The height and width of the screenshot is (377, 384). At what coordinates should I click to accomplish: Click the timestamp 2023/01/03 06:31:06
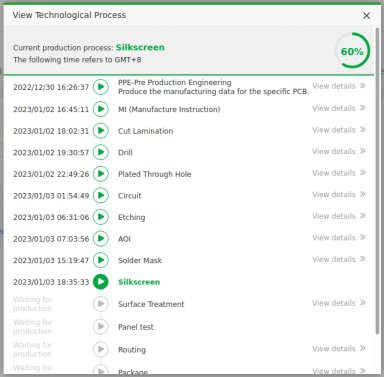click(51, 217)
